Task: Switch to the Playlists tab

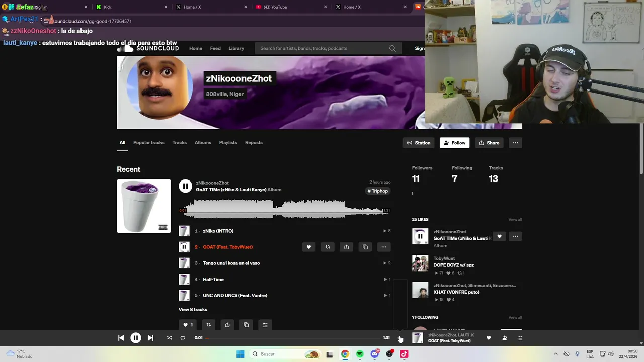Action: click(228, 143)
